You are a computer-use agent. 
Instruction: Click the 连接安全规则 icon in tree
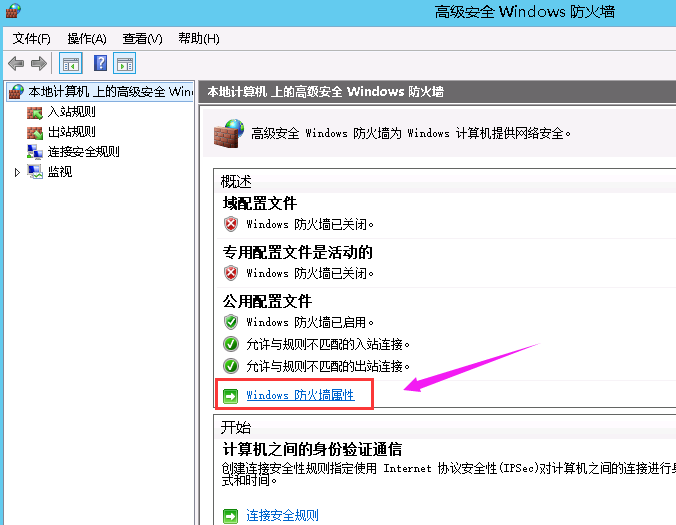[x=35, y=152]
